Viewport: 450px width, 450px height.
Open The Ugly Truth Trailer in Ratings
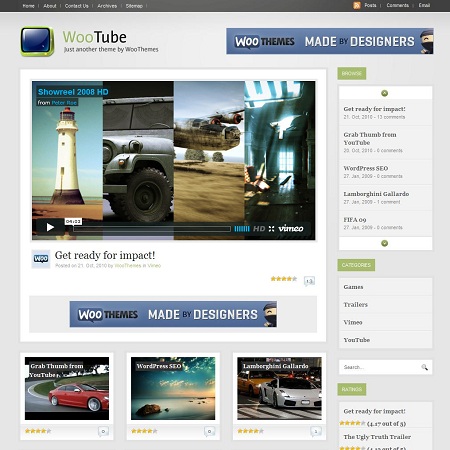pos(377,437)
